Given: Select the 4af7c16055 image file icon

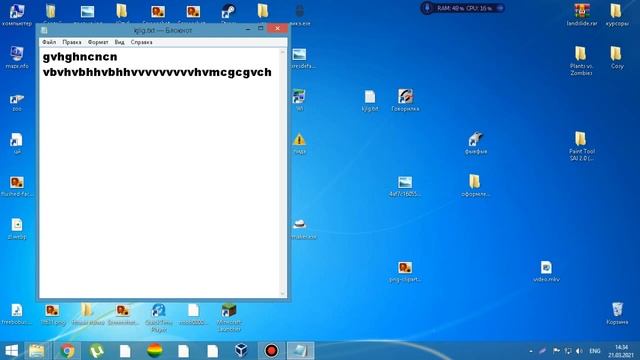Looking at the screenshot, I should 404,186.
